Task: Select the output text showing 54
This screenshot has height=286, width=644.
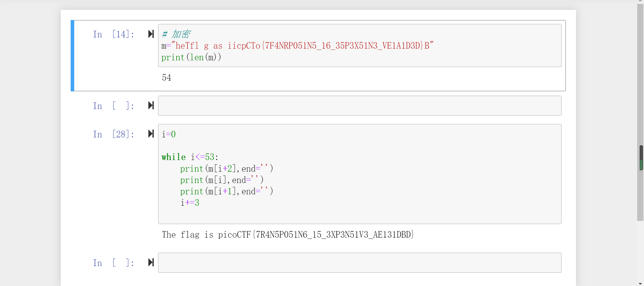Action: 166,78
